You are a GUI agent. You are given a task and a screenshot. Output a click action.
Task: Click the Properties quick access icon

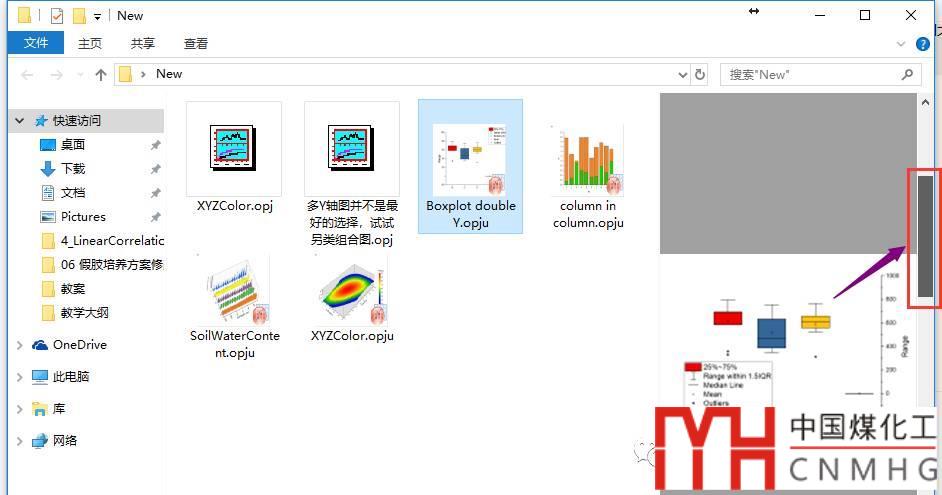pyautogui.click(x=56, y=16)
